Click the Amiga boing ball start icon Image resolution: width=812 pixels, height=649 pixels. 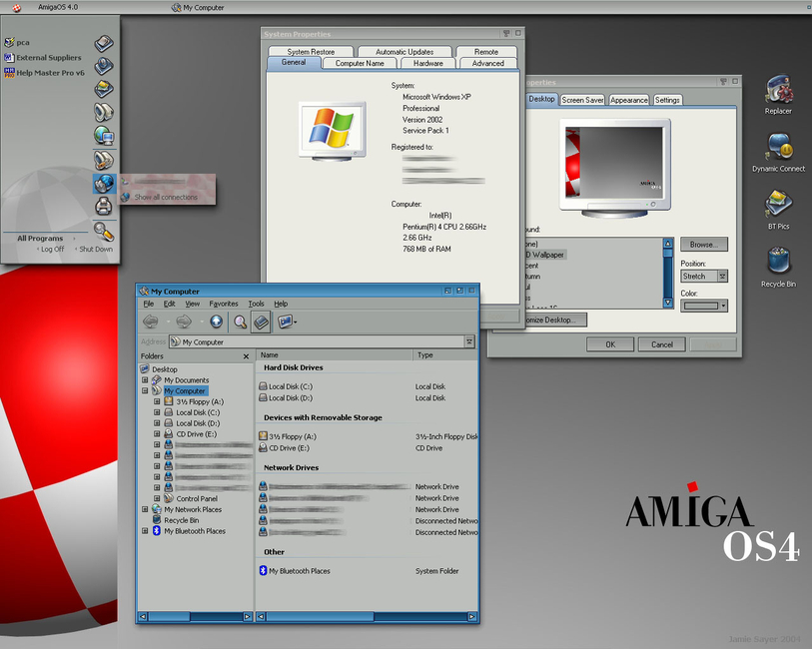17,7
